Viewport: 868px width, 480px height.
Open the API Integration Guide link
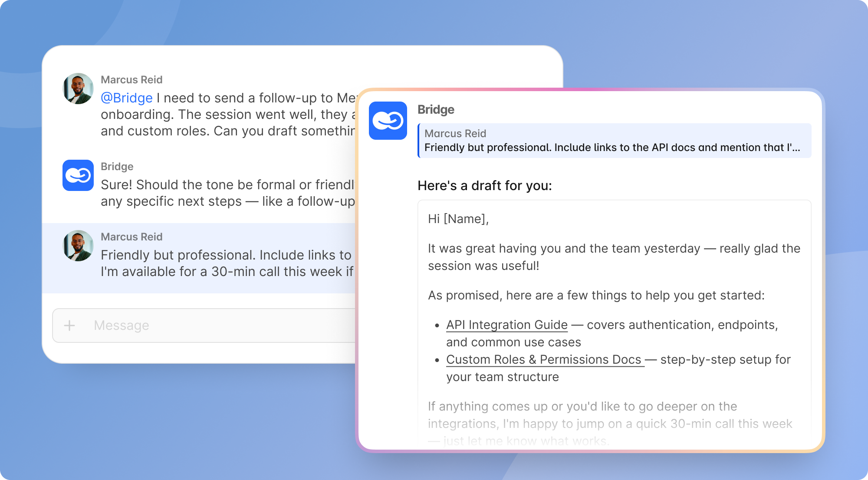506,325
